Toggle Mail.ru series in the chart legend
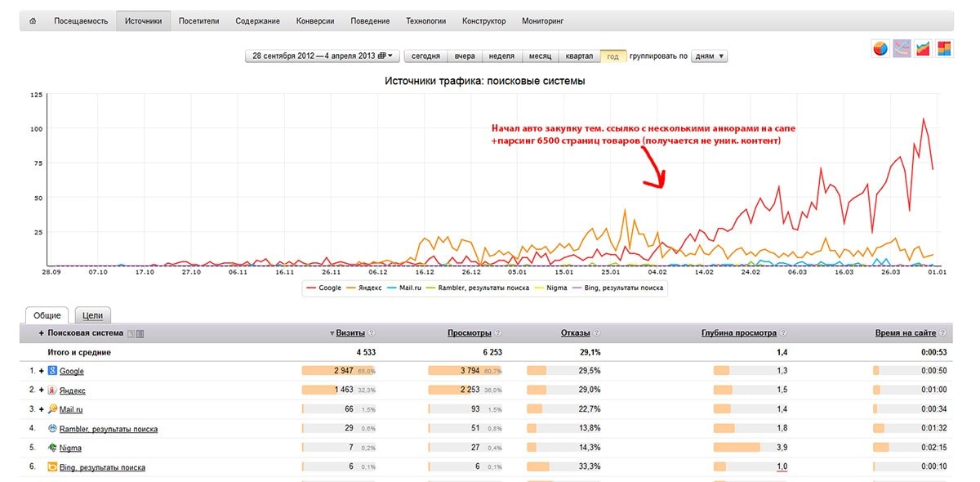The width and height of the screenshot is (980, 482). click(x=405, y=288)
